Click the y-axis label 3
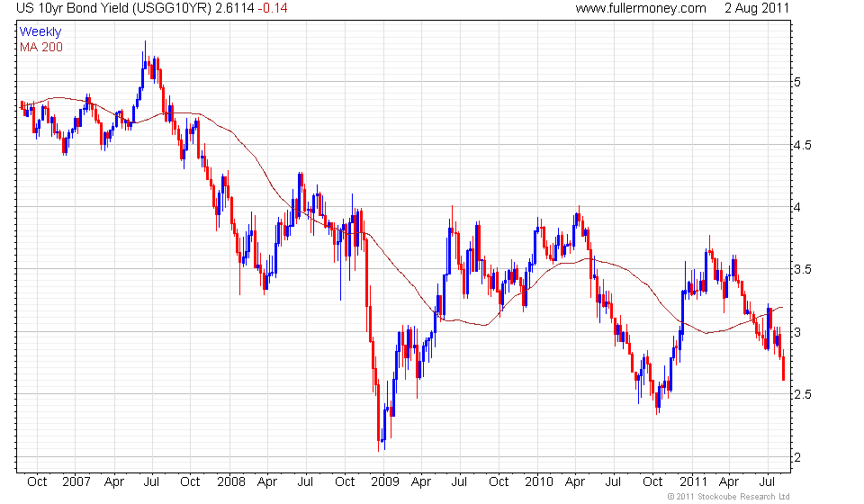 point(797,332)
